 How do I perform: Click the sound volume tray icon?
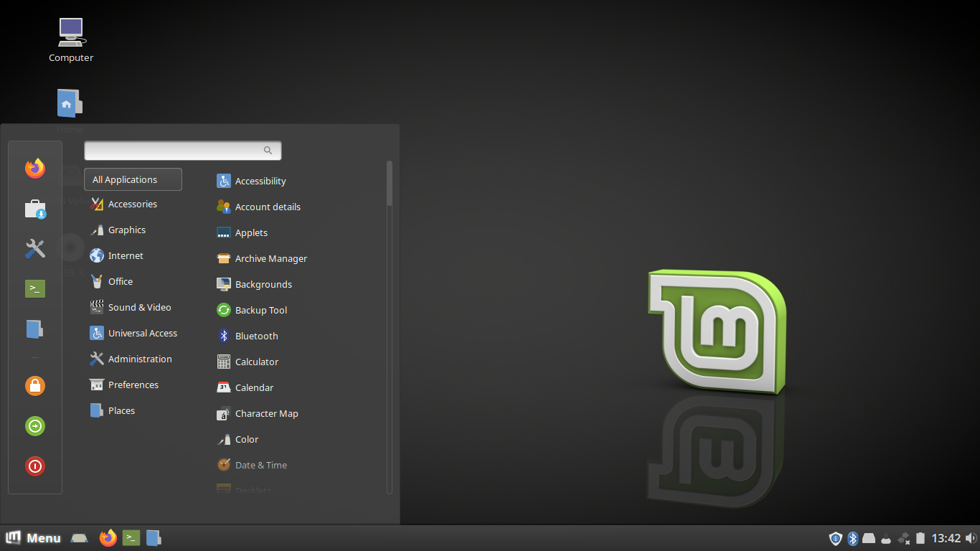(971, 538)
